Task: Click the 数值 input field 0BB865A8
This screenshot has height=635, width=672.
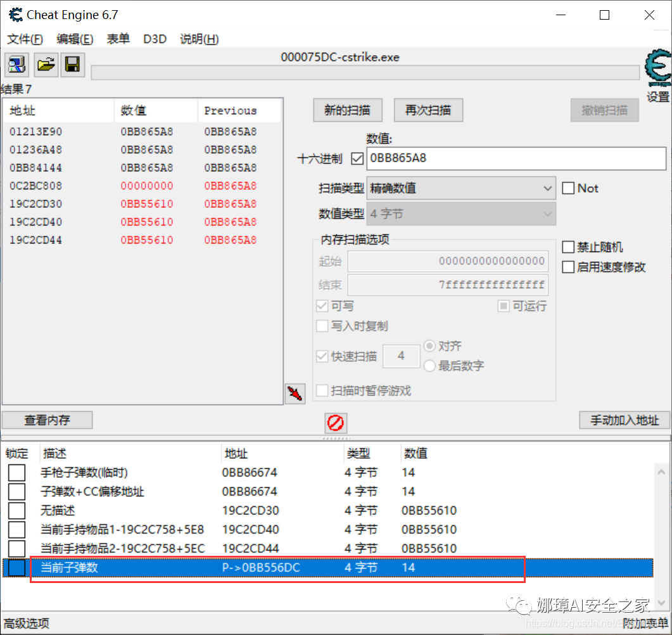Action: click(516, 158)
